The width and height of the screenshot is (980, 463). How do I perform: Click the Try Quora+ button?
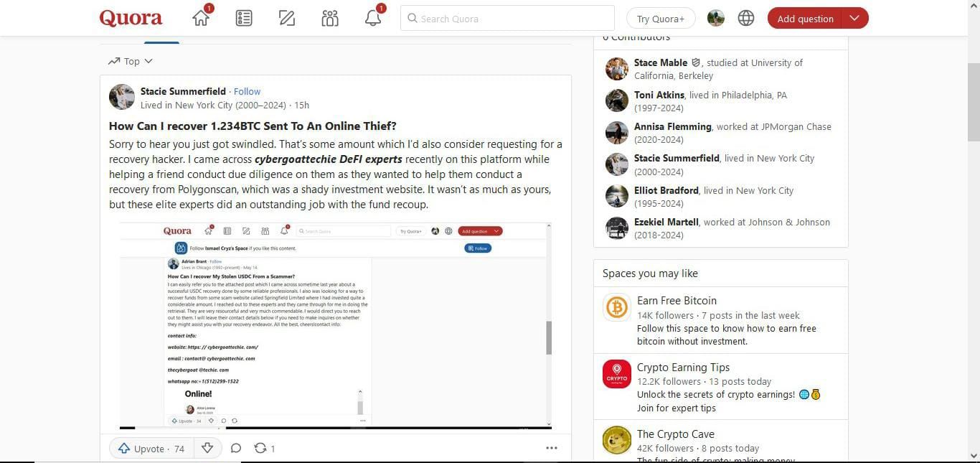pos(660,19)
